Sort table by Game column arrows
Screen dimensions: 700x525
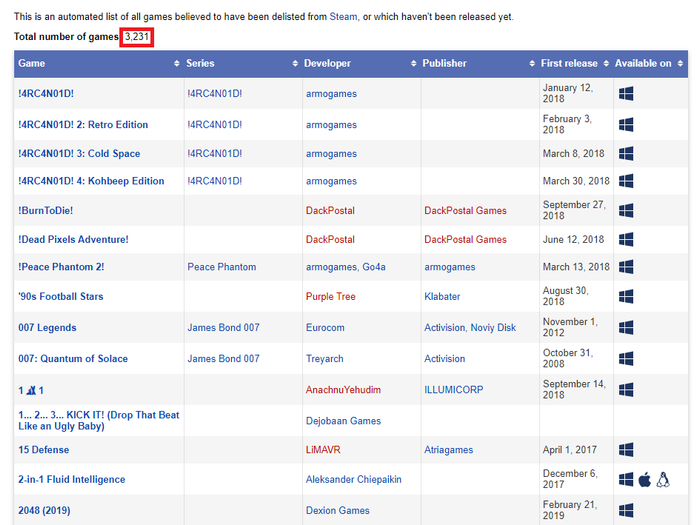click(x=177, y=63)
